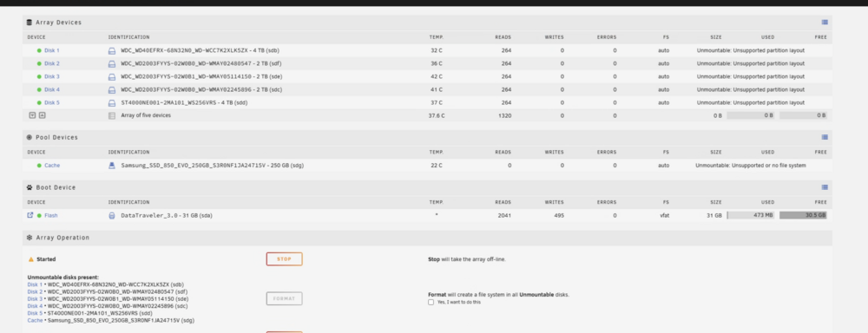Click array average temperature 37.6 C
The image size is (868, 333).
[x=437, y=115]
